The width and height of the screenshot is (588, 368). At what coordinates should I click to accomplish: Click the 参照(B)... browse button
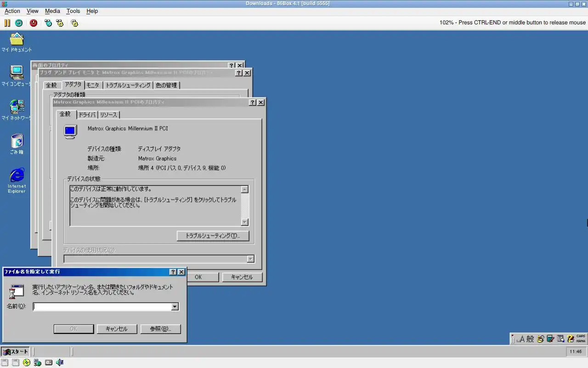click(160, 329)
